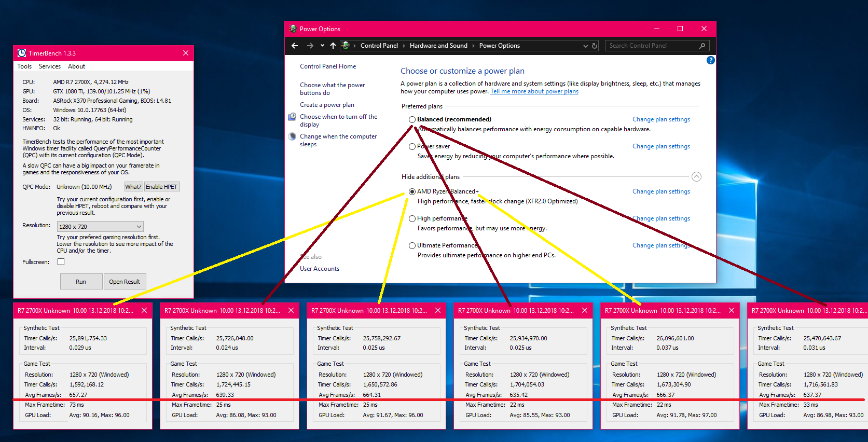Expand the breadcrumb arrow after Hardware and Sound
The width and height of the screenshot is (868, 442).
pyautogui.click(x=473, y=46)
